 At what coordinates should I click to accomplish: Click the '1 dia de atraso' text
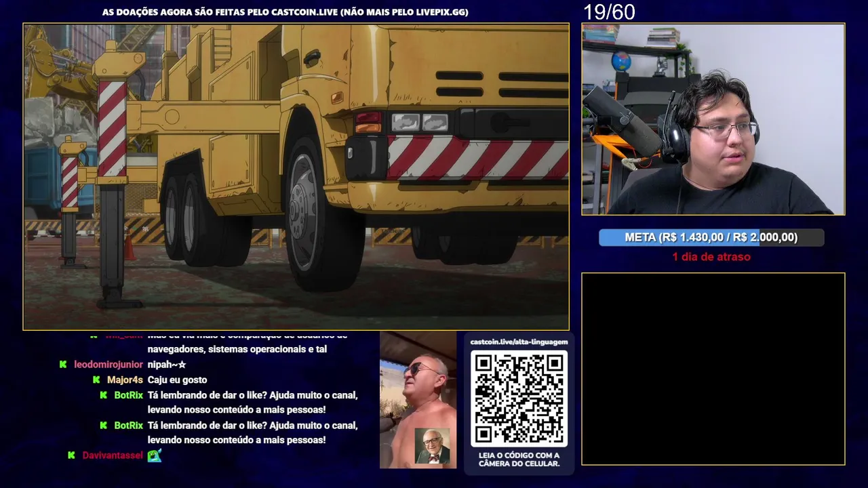(711, 257)
